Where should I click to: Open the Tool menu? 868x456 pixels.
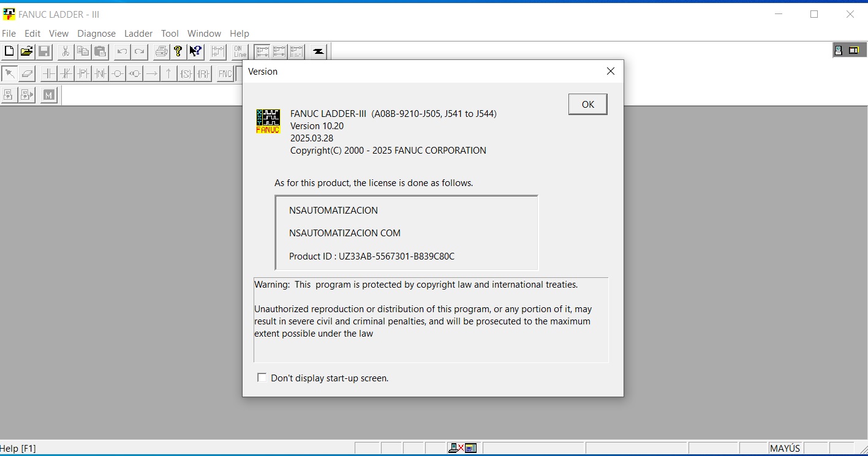[x=170, y=34]
